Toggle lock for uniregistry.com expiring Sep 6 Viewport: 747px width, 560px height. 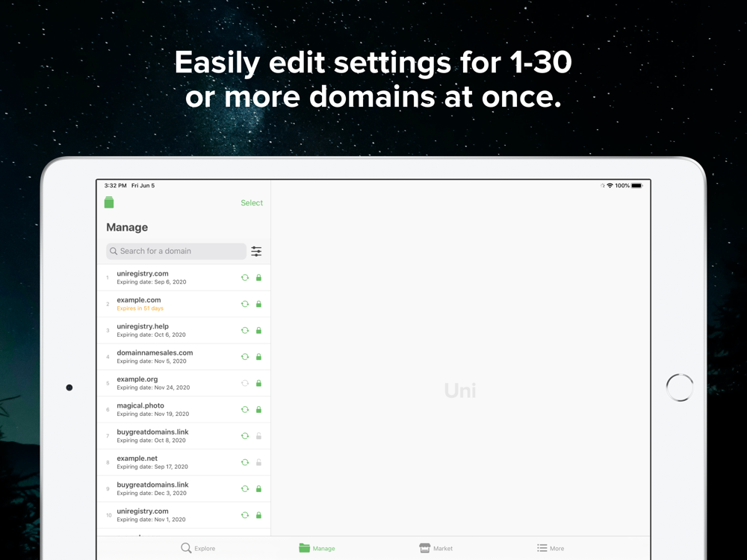click(x=258, y=278)
